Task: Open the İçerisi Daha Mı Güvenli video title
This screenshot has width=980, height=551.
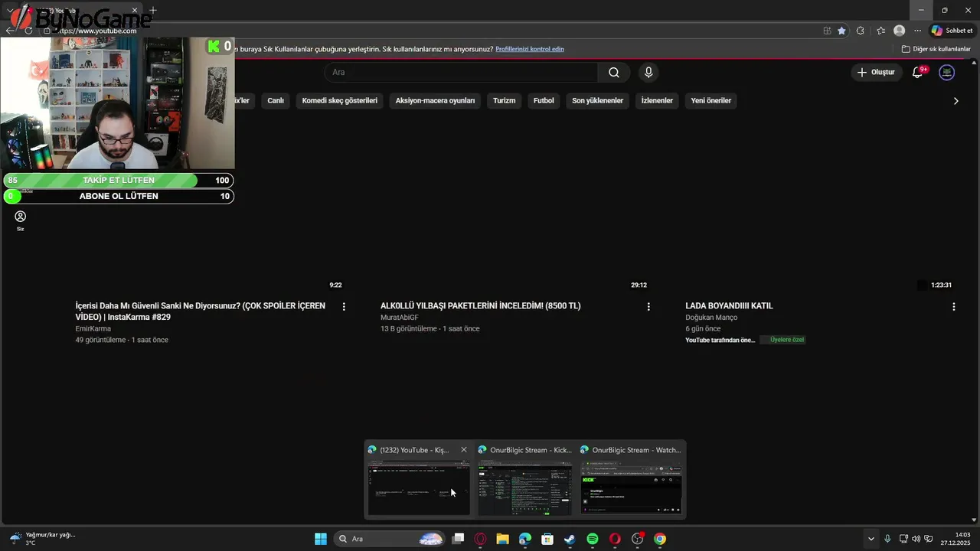Action: point(200,311)
